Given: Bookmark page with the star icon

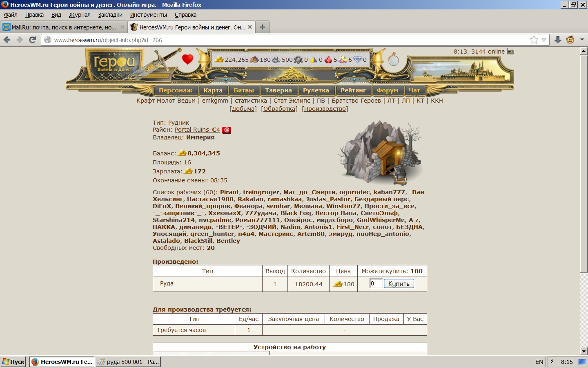Looking at the screenshot, I should (534, 40).
